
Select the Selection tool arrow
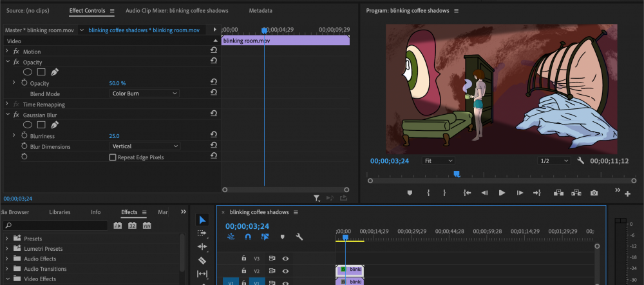tap(202, 220)
